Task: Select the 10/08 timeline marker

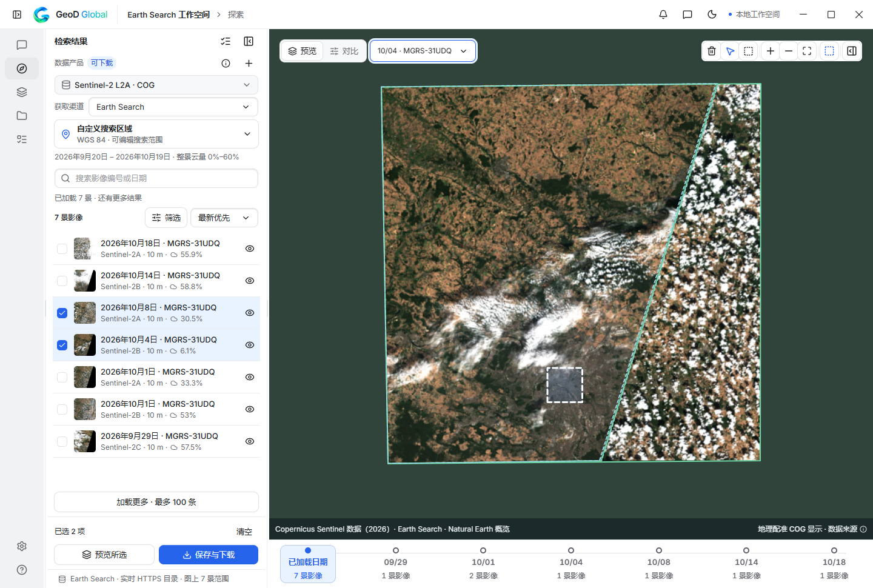Action: 659,564
